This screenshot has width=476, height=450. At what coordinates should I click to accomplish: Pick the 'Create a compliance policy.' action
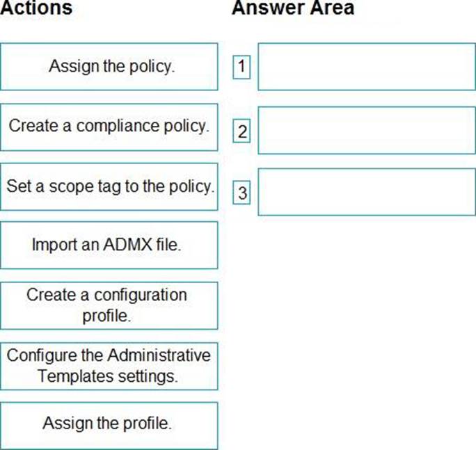click(109, 127)
